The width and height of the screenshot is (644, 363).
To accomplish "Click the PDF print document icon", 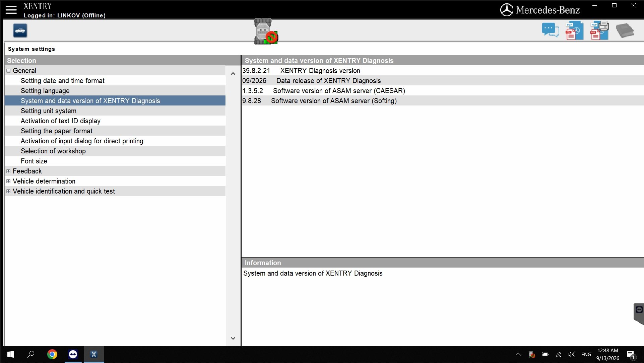I will tap(599, 30).
